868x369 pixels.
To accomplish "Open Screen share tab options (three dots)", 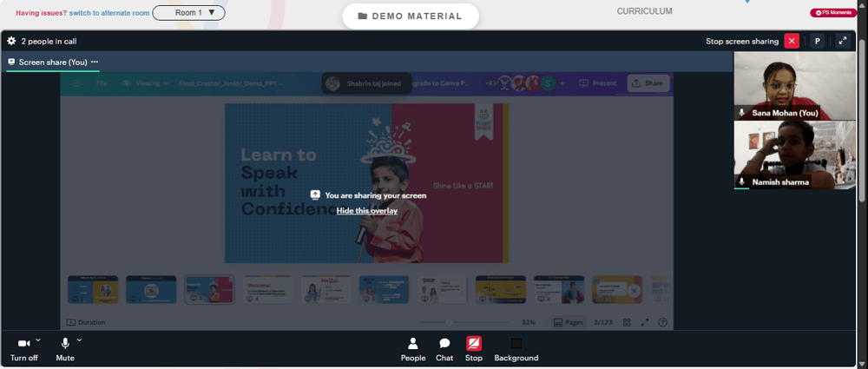I will tap(95, 62).
